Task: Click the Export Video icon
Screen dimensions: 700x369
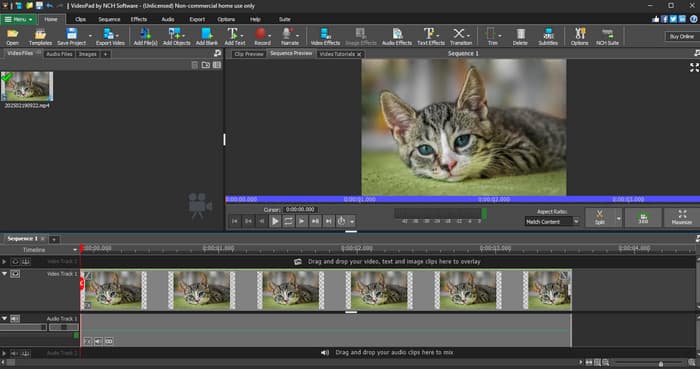Action: click(110, 36)
